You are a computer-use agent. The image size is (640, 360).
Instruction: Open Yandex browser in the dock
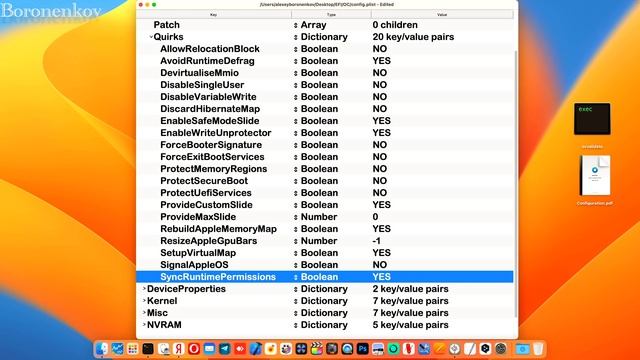coord(178,349)
